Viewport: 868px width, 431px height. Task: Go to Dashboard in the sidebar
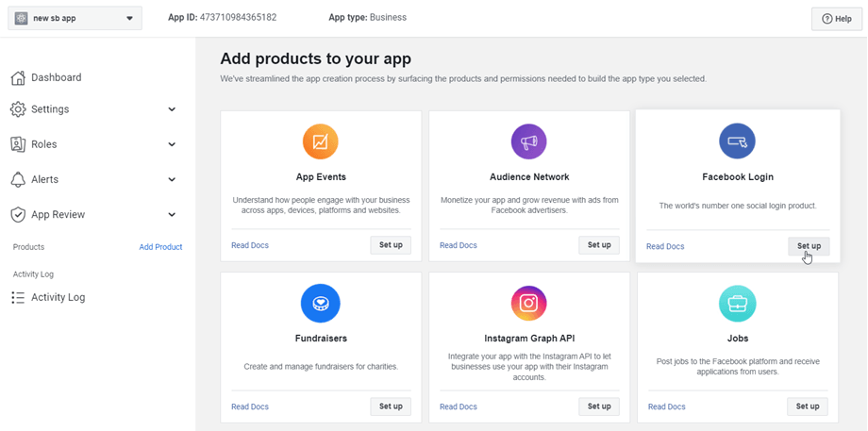pos(56,77)
